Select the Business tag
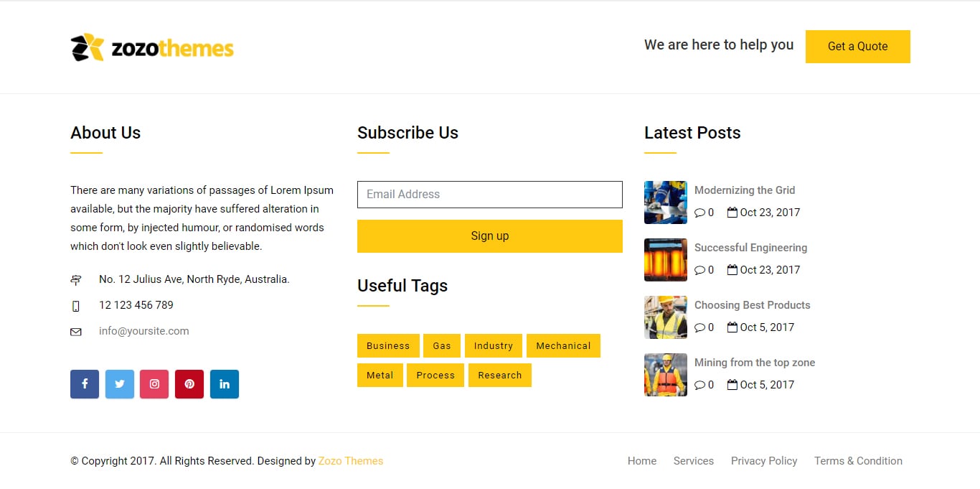Image resolution: width=980 pixels, height=489 pixels. click(388, 346)
